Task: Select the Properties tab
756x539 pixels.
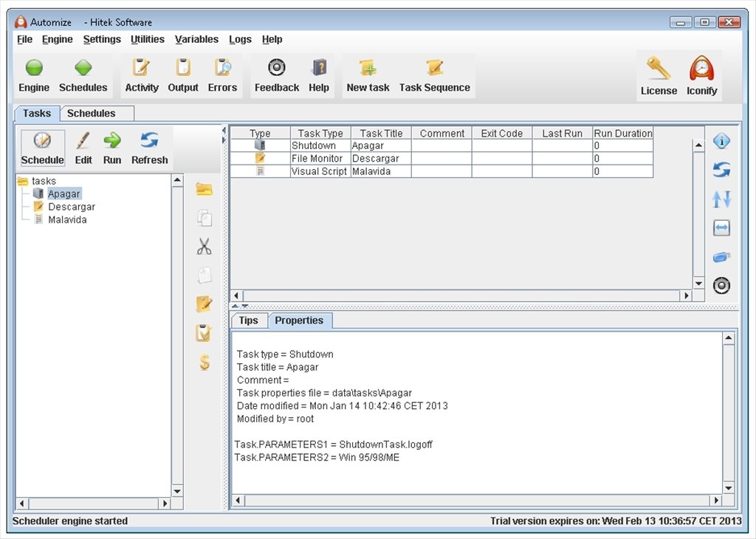Action: [300, 320]
